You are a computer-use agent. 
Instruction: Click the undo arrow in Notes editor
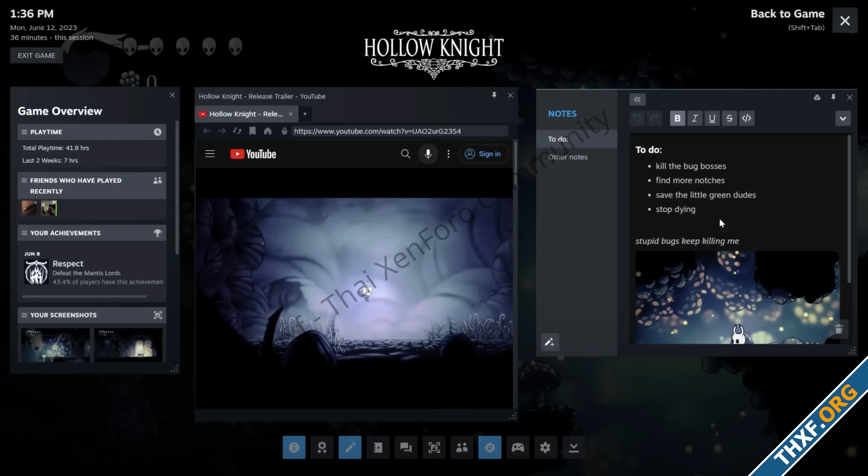point(637,118)
